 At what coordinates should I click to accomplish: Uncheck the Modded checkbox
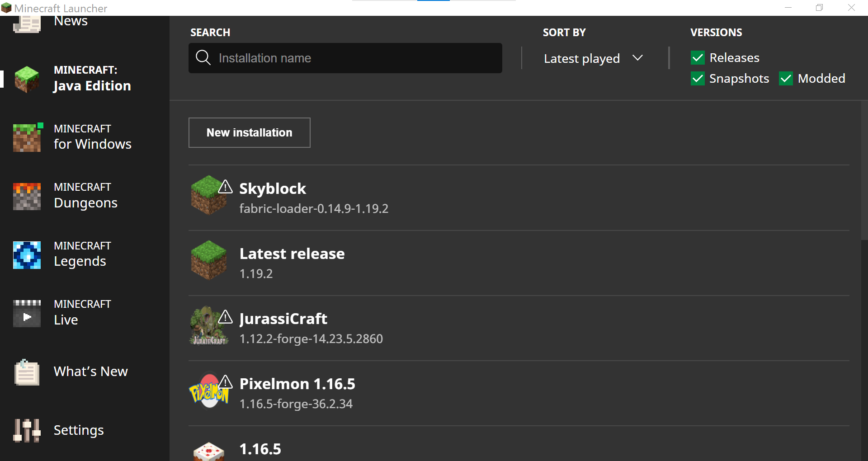point(786,78)
